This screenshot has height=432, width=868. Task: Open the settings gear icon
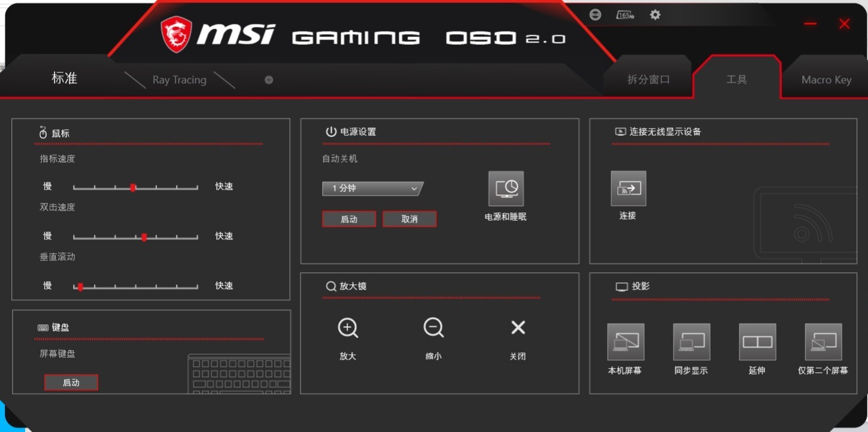[655, 15]
